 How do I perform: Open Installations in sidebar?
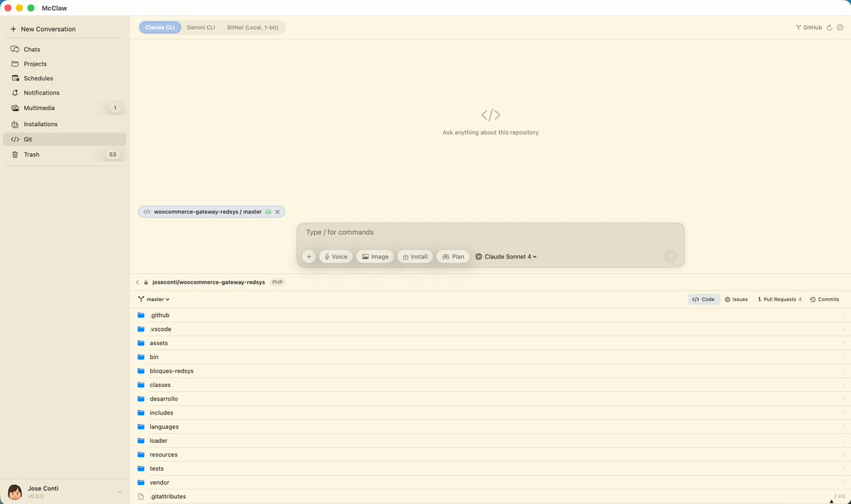click(65, 124)
